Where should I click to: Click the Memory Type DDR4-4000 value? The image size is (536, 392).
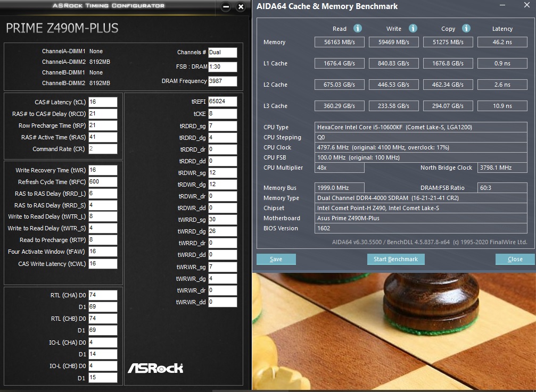421,198
